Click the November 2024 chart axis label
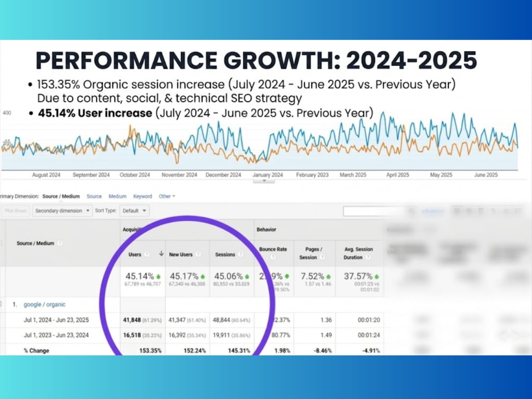This screenshot has height=399, width=532. pos(179,174)
